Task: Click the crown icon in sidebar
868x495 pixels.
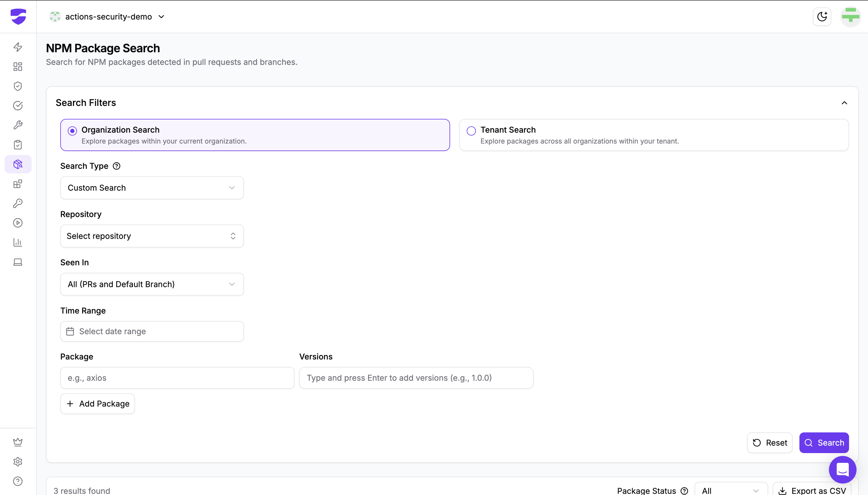Action: point(18,442)
